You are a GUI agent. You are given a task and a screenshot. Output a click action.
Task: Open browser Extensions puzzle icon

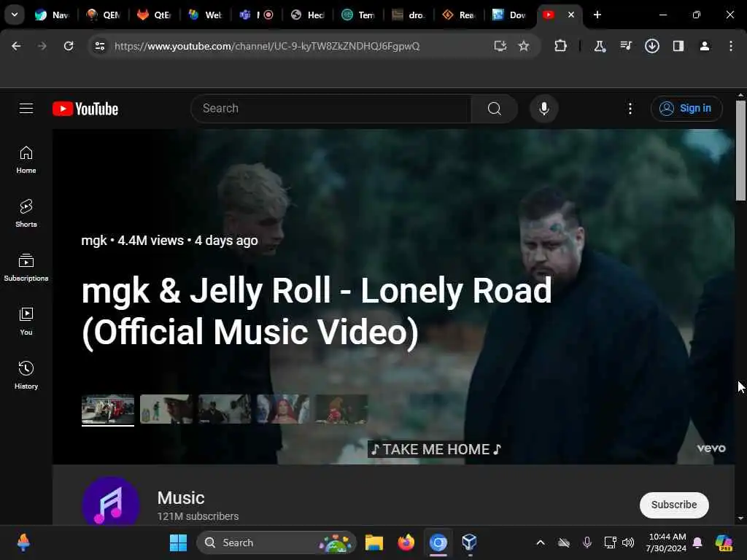coord(561,46)
